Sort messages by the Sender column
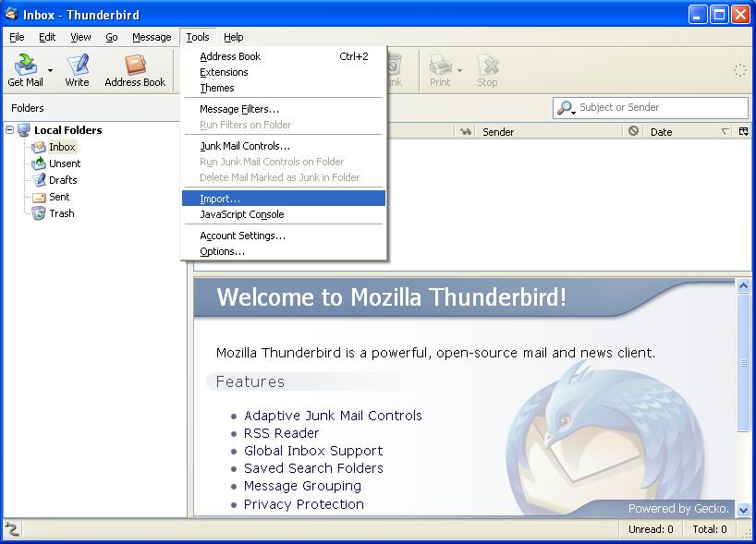This screenshot has width=756, height=544. [x=550, y=131]
